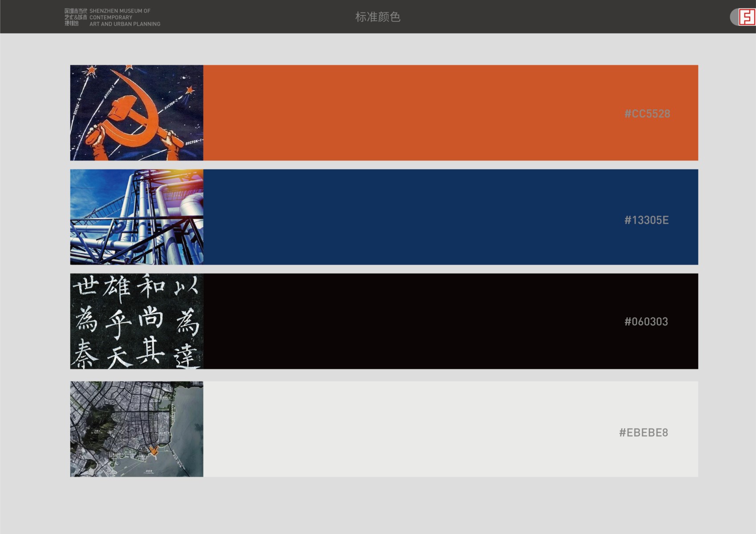The height and width of the screenshot is (534, 756).
Task: Open the Chinese calligraphy rubbing thumbnail
Action: click(x=137, y=321)
